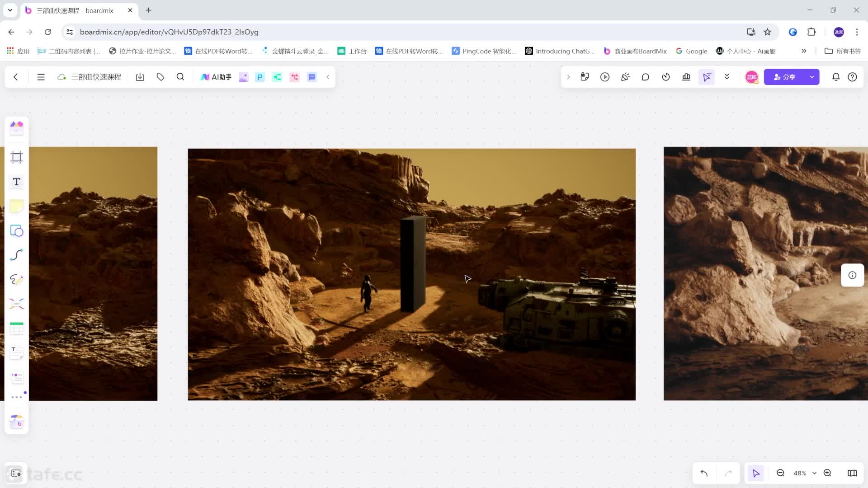Viewport: 868px width, 488px height.
Task: Select the Frame tool
Action: pos(17,157)
